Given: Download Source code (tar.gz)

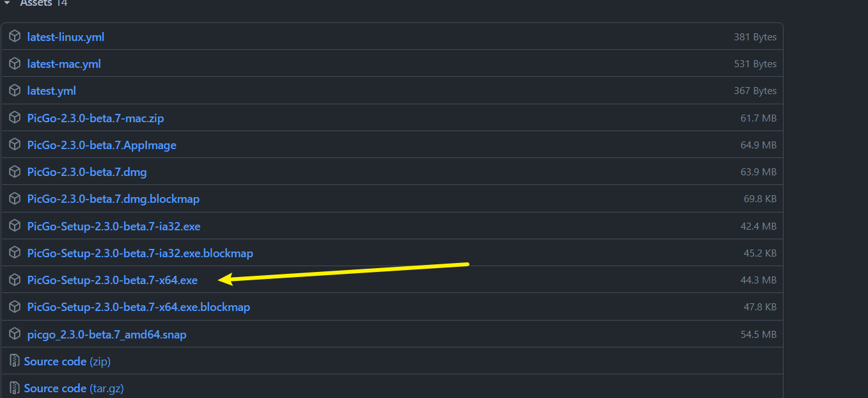Looking at the screenshot, I should point(74,388).
